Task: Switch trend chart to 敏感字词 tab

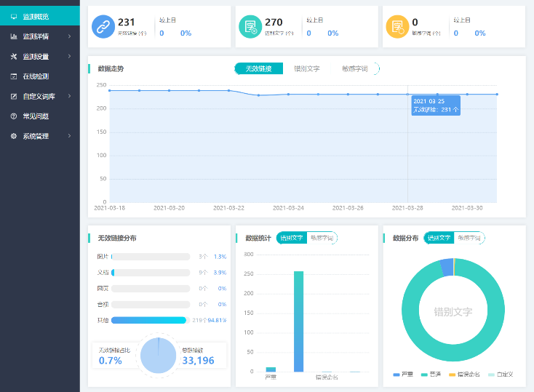Action: pos(355,68)
